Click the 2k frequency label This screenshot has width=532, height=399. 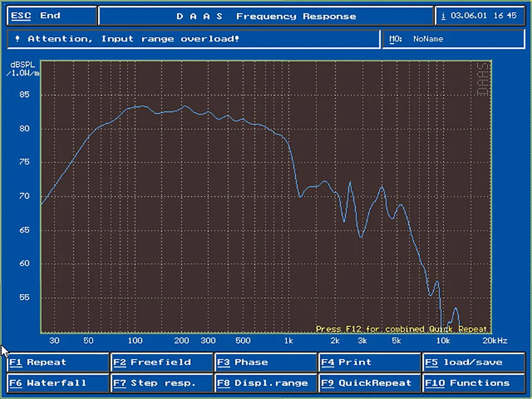335,341
